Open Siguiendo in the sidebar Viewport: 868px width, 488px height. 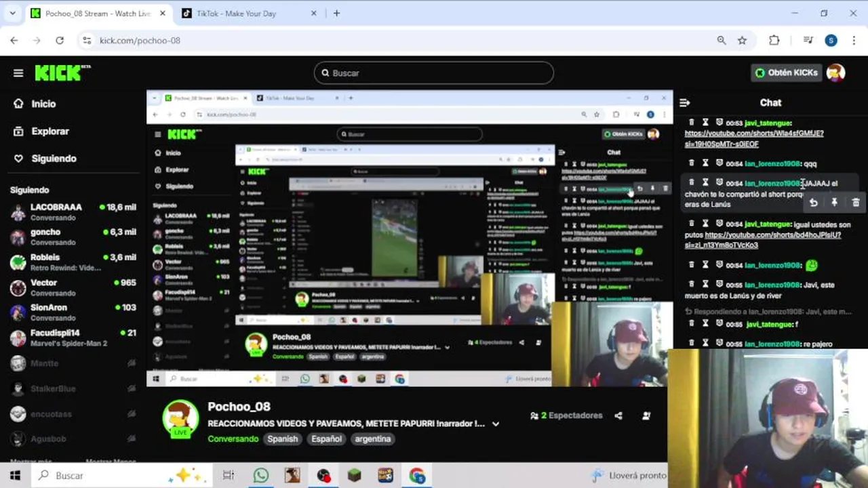[45, 158]
